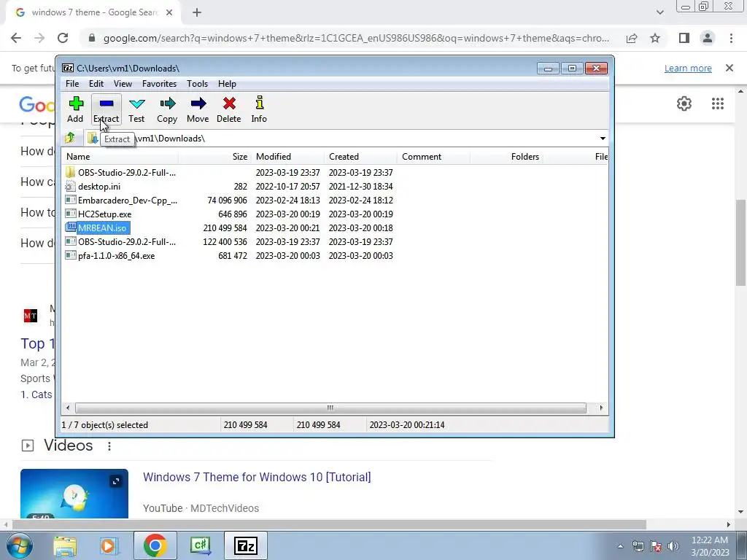
Task: Open Windows 7 Theme for Windows 10 Tutorial link
Action: [257, 477]
